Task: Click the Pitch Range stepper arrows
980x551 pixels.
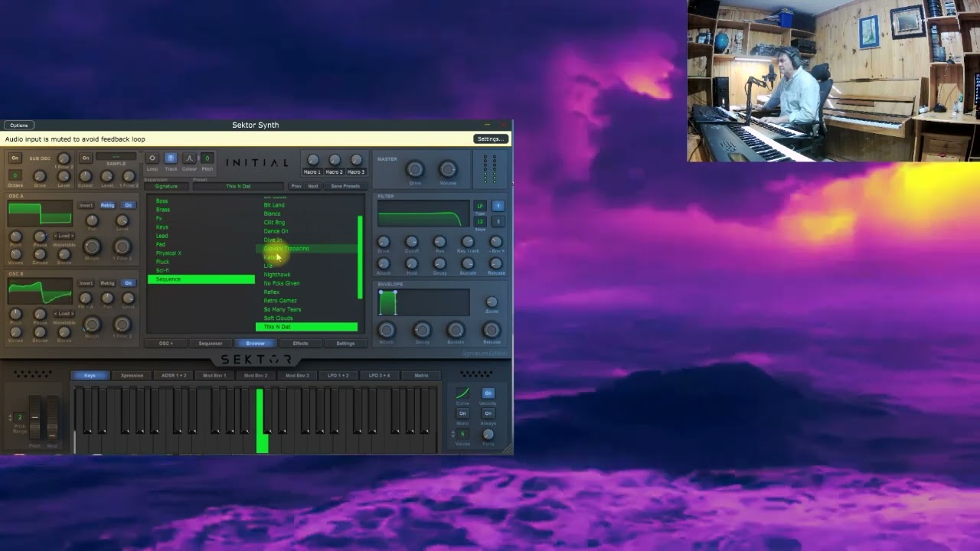Action: pos(10,417)
